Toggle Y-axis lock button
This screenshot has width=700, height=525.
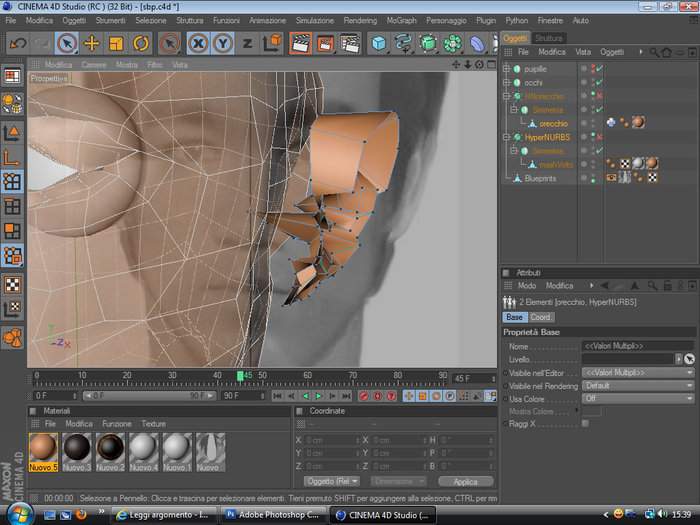pos(223,43)
